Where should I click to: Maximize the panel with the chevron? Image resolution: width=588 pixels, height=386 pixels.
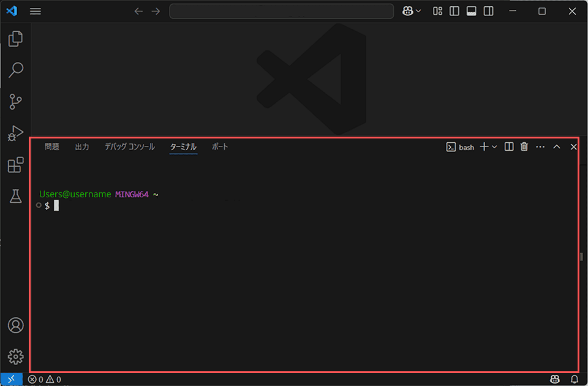[x=557, y=146]
